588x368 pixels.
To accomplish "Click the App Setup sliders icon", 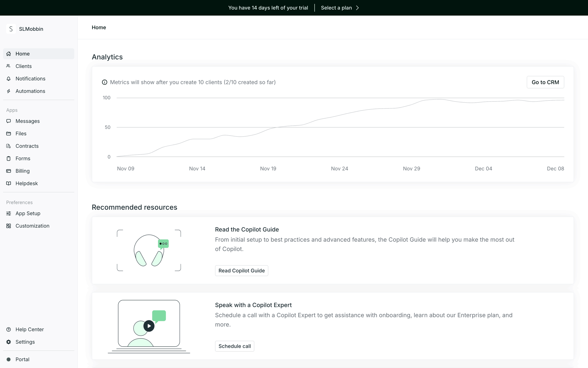I will pos(9,213).
